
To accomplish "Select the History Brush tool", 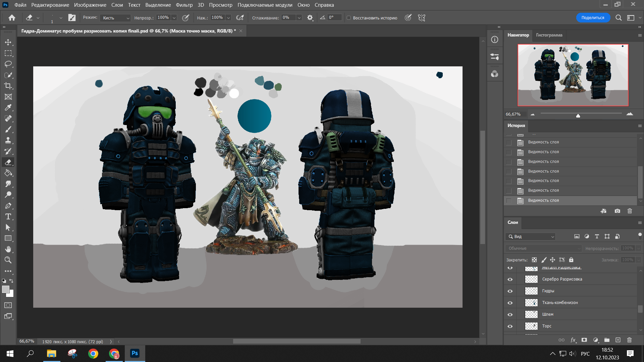I will click(8, 151).
